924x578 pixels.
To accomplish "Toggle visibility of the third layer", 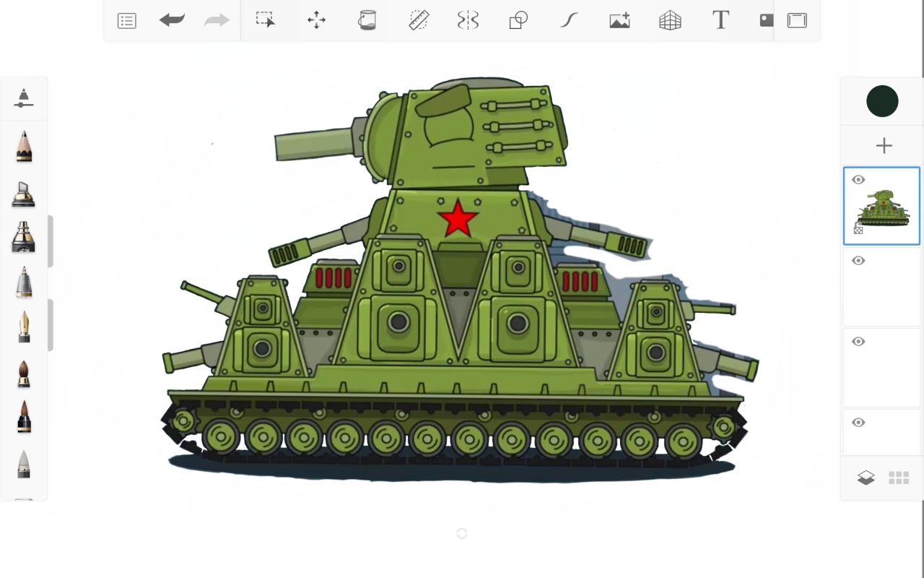I will click(x=858, y=342).
